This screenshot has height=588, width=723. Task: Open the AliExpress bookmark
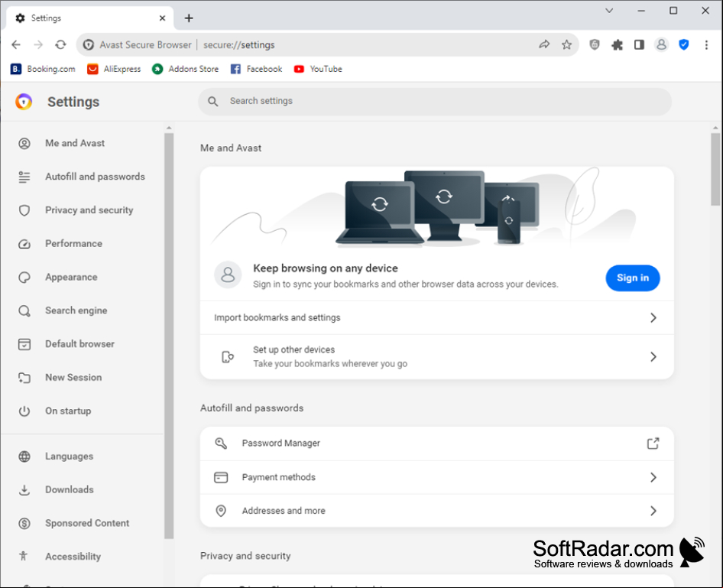pyautogui.click(x=114, y=69)
